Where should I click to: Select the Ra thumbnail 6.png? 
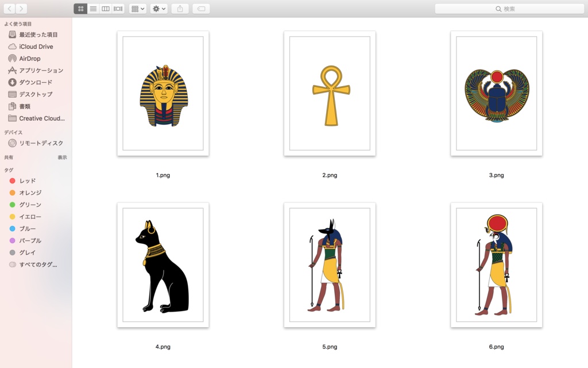[x=497, y=265]
